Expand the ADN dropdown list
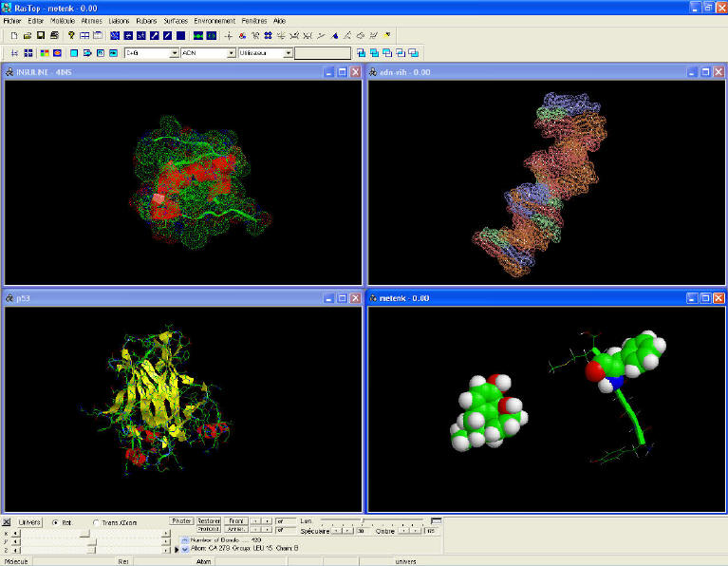 click(231, 53)
